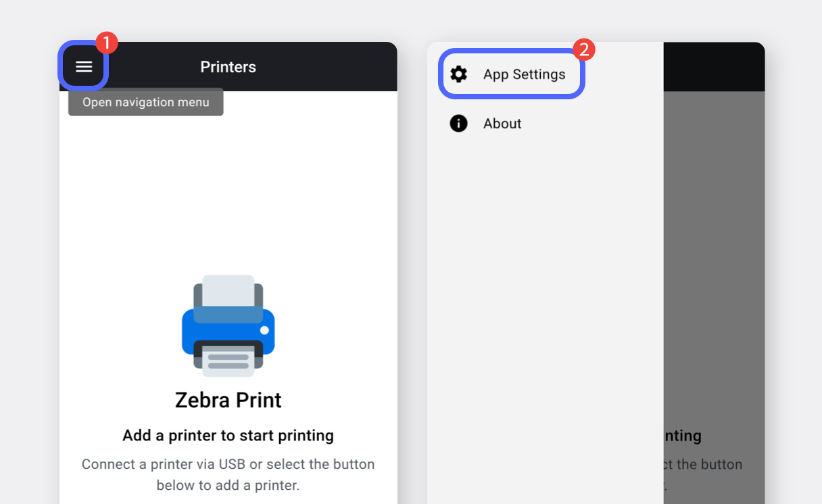The height and width of the screenshot is (504, 822).
Task: Click "Add a printer to start printing" text
Action: [x=228, y=436]
